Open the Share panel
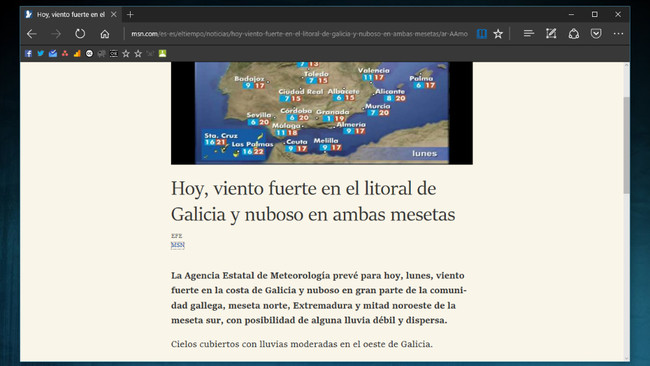 point(574,34)
